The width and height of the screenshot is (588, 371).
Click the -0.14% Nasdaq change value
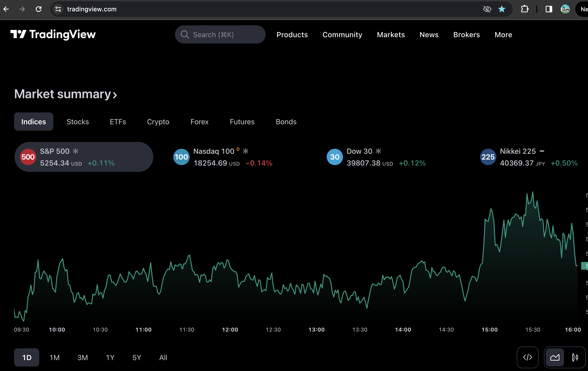point(259,163)
